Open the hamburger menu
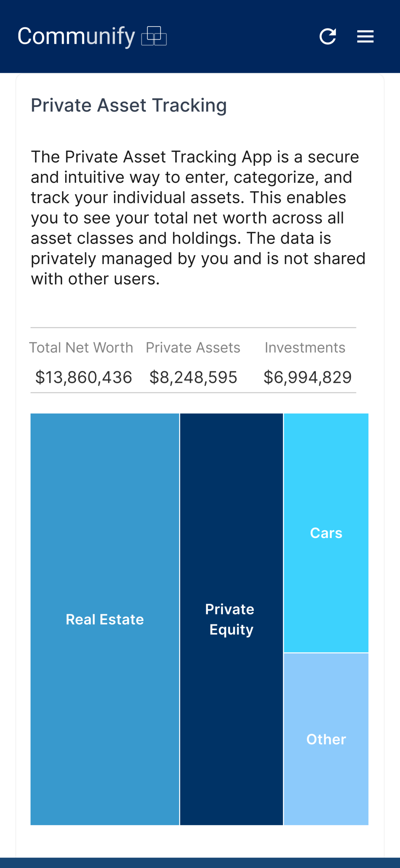 [365, 36]
